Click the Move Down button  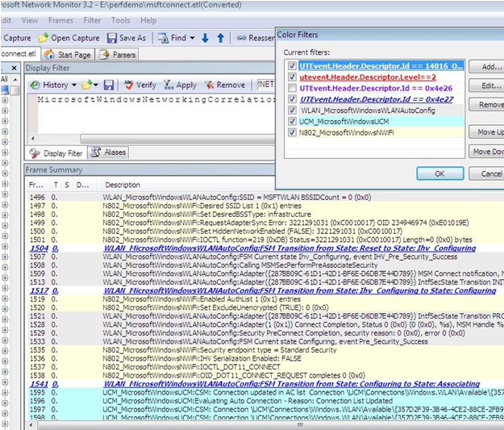pyautogui.click(x=487, y=151)
